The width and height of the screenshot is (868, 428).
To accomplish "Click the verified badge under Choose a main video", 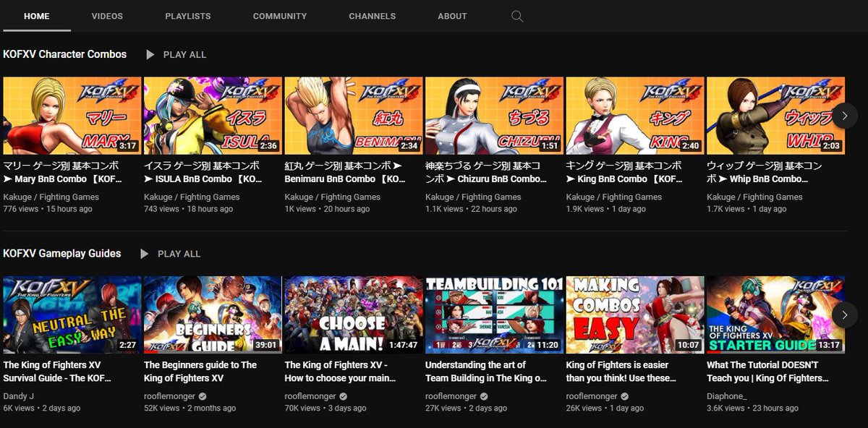I will coord(343,396).
